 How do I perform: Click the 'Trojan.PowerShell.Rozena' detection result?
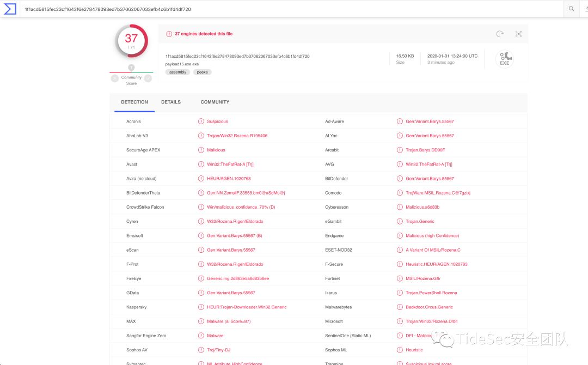(x=431, y=293)
